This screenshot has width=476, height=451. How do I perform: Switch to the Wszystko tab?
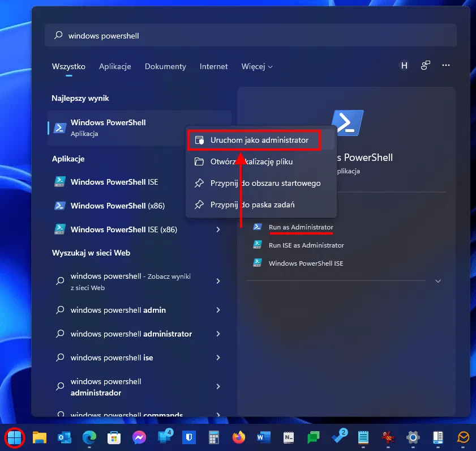coord(68,66)
